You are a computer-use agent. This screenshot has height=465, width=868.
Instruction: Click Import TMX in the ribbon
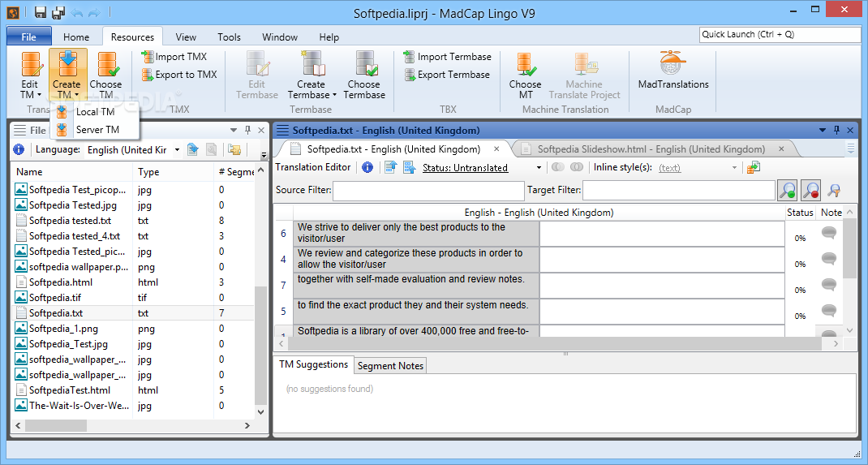point(174,57)
